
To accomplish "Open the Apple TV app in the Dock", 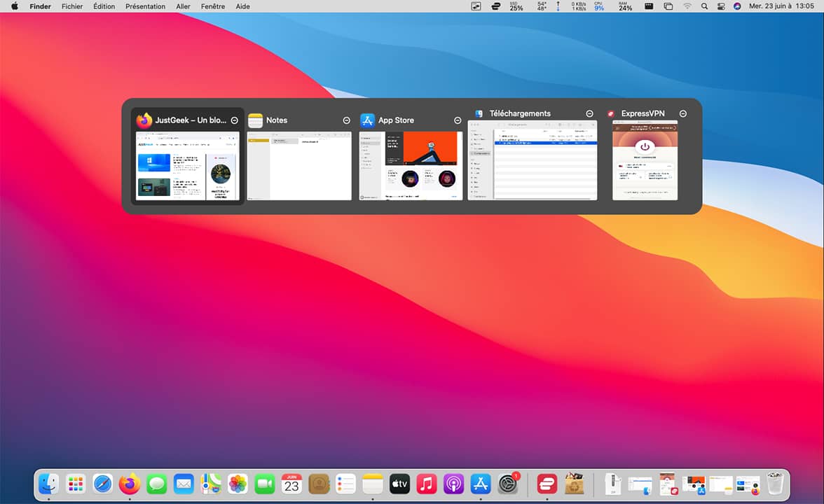I will (400, 484).
